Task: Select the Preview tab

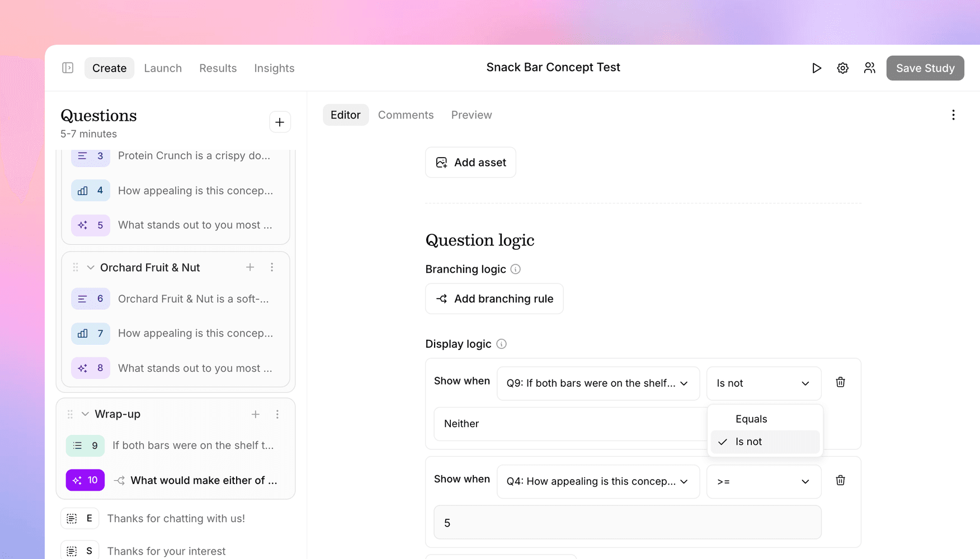Action: tap(472, 115)
